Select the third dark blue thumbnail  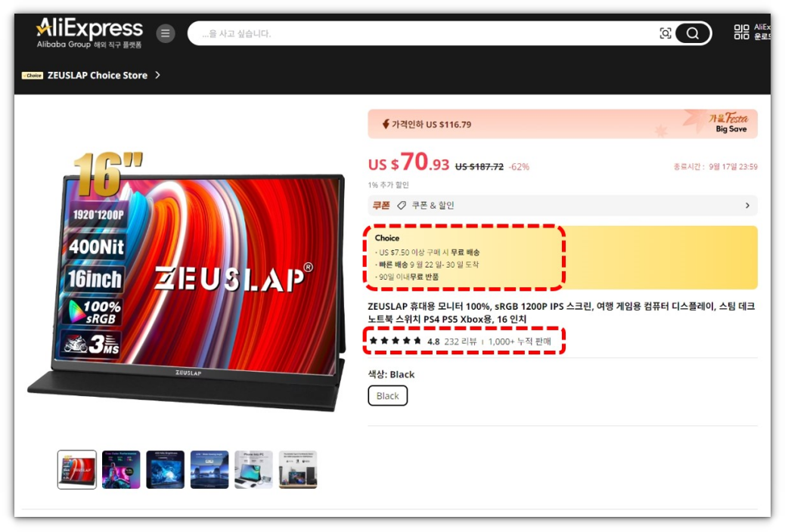click(x=165, y=469)
